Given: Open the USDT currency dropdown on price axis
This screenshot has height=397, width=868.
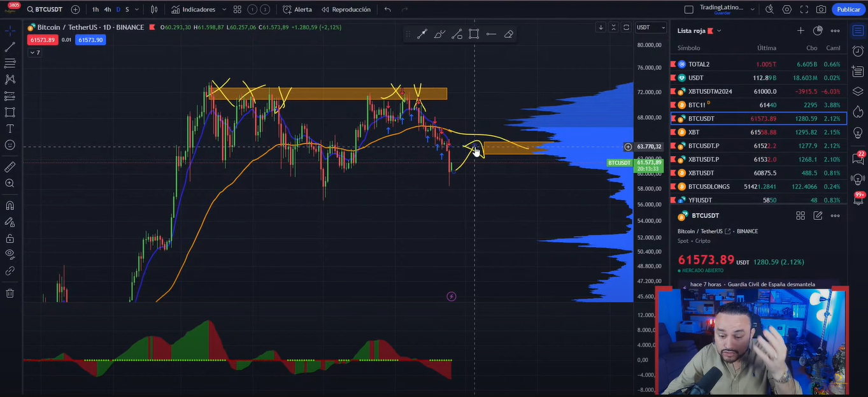Looking at the screenshot, I should (x=651, y=27).
